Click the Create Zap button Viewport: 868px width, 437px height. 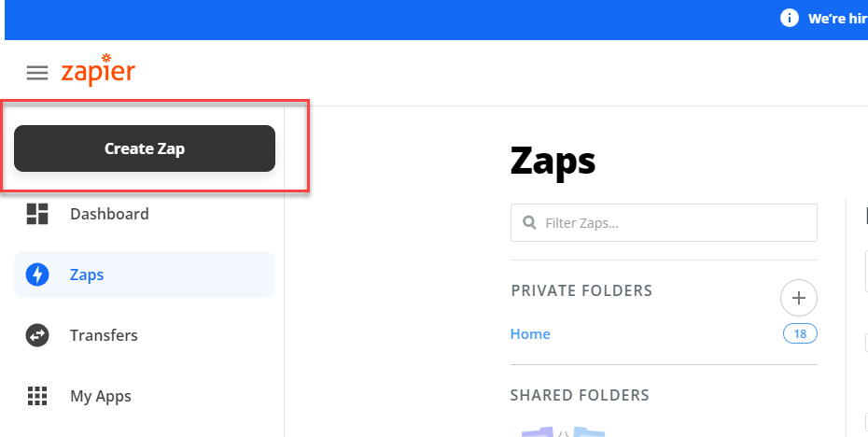pyautogui.click(x=145, y=148)
